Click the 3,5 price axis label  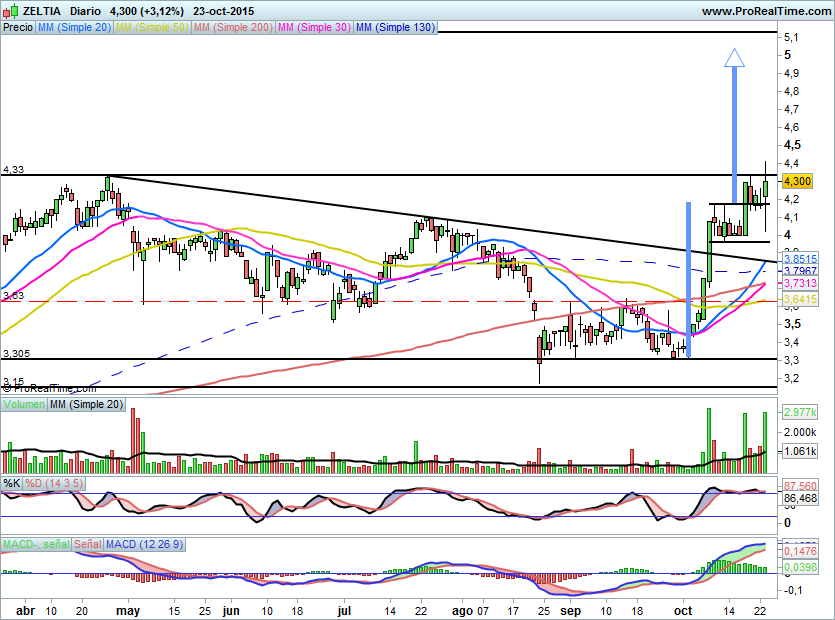(x=792, y=324)
